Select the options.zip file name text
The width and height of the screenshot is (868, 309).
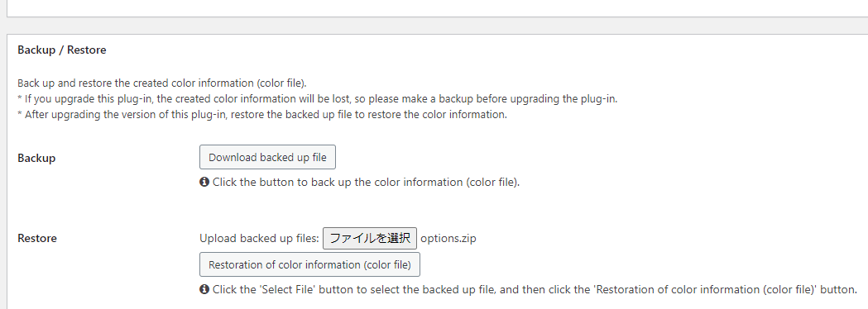448,239
